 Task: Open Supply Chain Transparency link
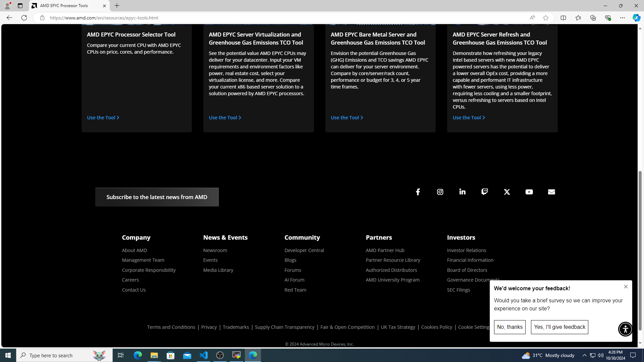click(x=284, y=327)
